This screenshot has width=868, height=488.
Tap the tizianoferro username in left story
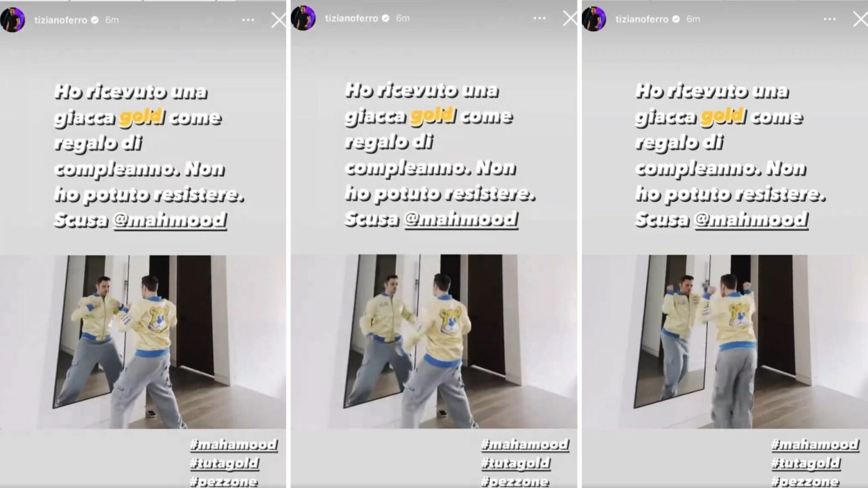click(x=60, y=20)
